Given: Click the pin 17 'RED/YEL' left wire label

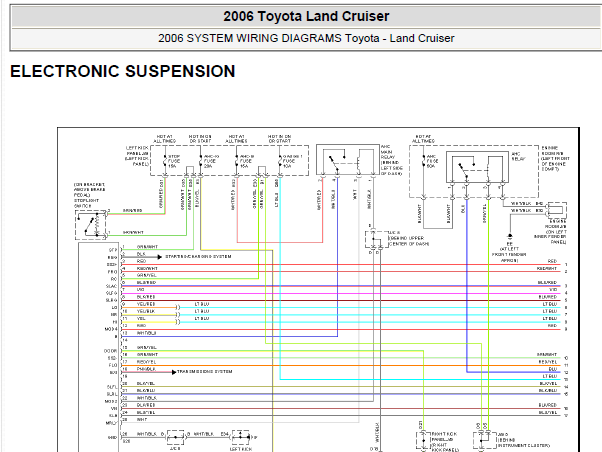Looking at the screenshot, I should 147,362.
